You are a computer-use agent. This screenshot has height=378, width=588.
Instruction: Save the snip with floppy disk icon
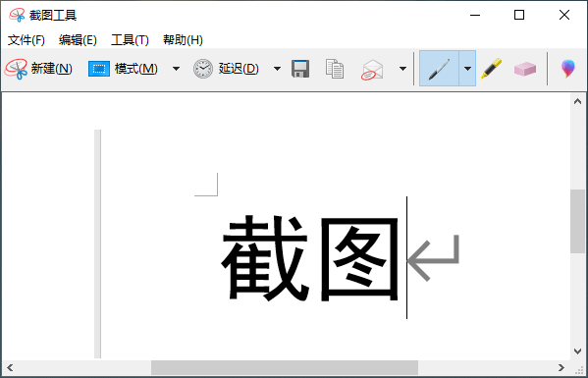point(300,69)
